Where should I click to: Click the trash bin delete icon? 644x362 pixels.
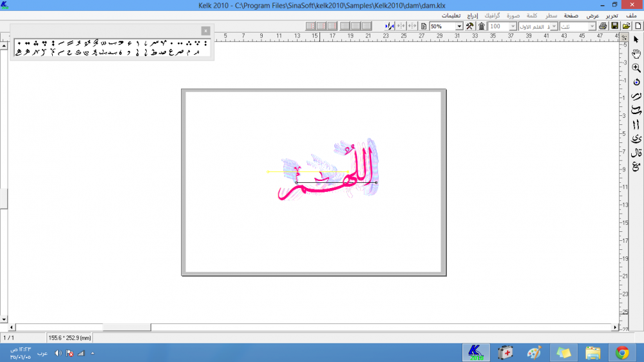(481, 26)
